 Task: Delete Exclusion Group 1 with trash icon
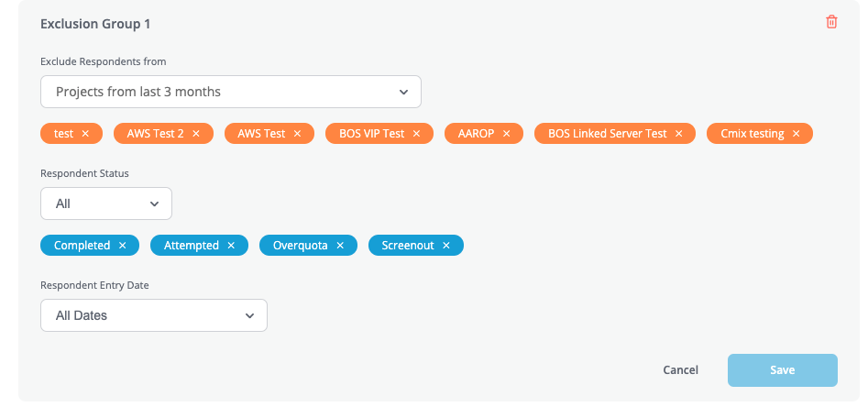831,22
